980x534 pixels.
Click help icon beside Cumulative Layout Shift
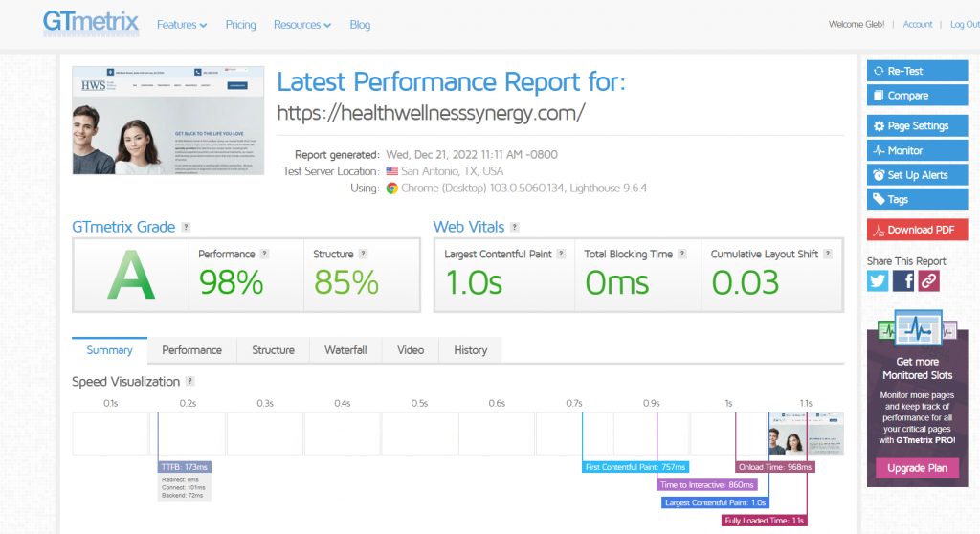click(828, 254)
